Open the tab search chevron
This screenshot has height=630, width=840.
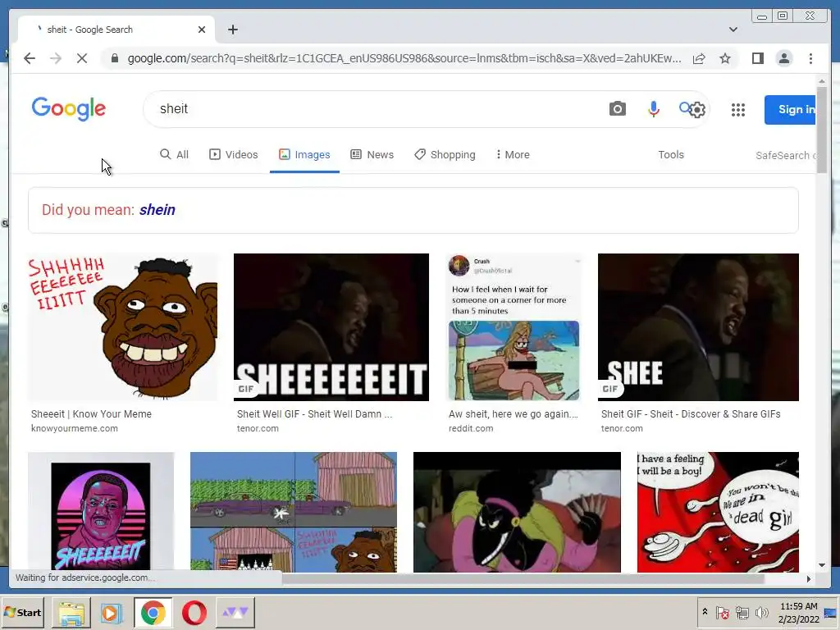pyautogui.click(x=733, y=30)
